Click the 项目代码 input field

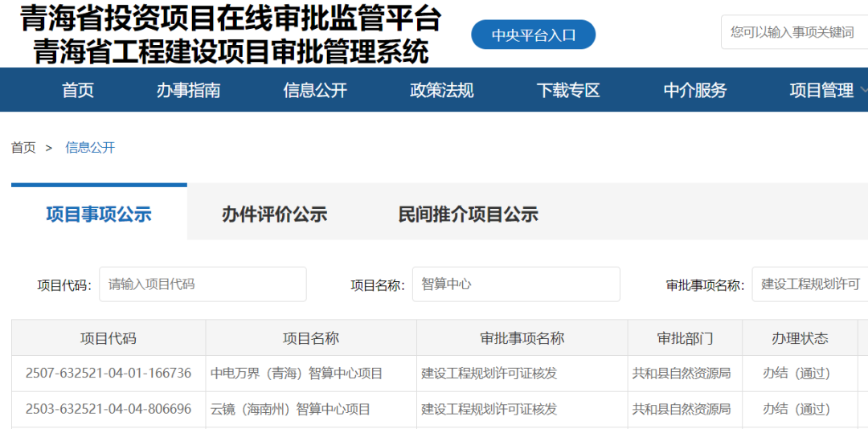pos(203,284)
